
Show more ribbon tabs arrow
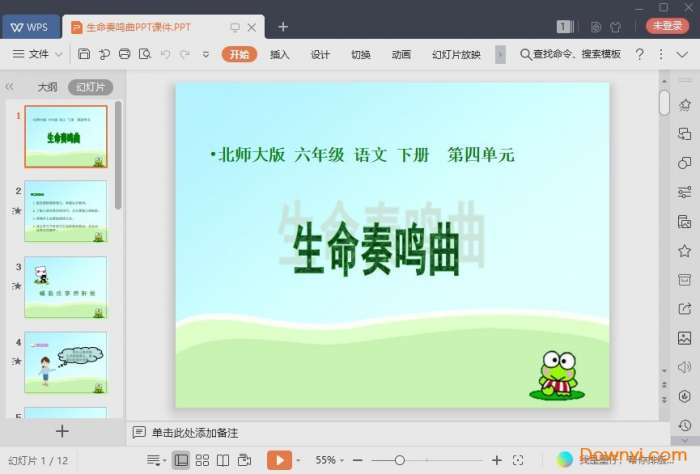click(500, 54)
